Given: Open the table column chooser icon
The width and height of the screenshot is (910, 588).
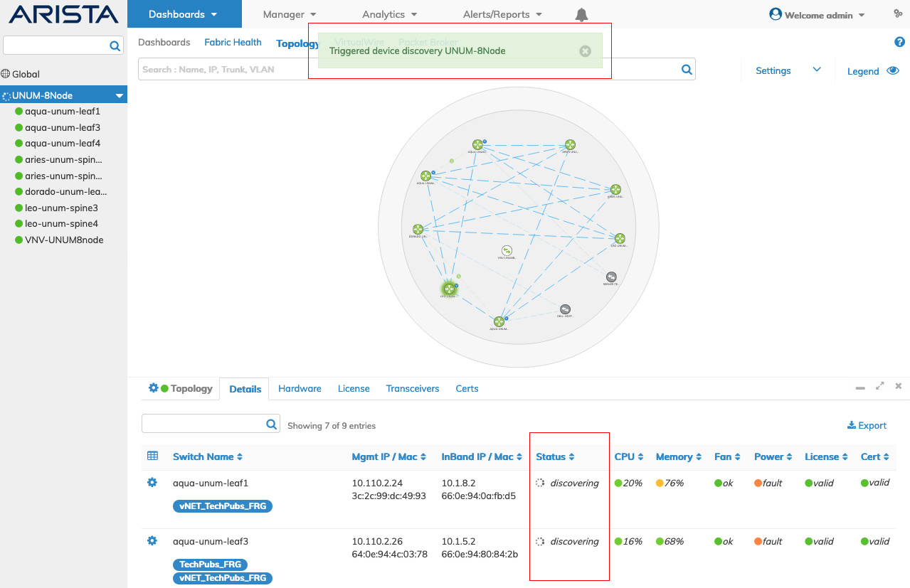Looking at the screenshot, I should 152,456.
